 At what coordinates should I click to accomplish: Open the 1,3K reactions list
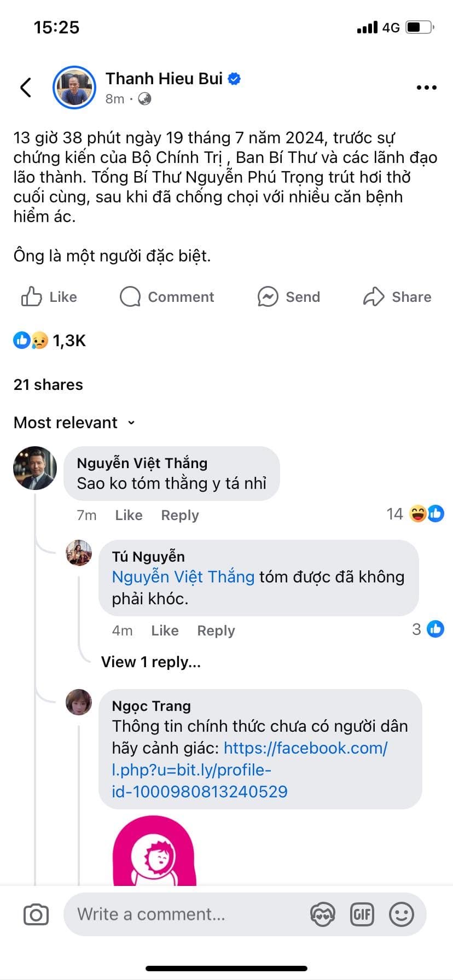pyautogui.click(x=50, y=341)
